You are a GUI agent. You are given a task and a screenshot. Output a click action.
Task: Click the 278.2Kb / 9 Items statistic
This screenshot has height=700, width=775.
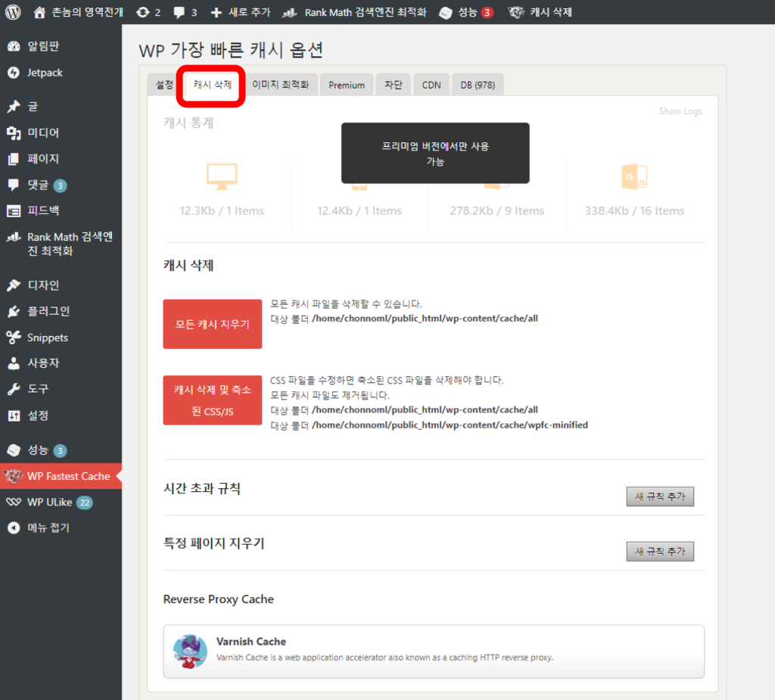point(496,210)
